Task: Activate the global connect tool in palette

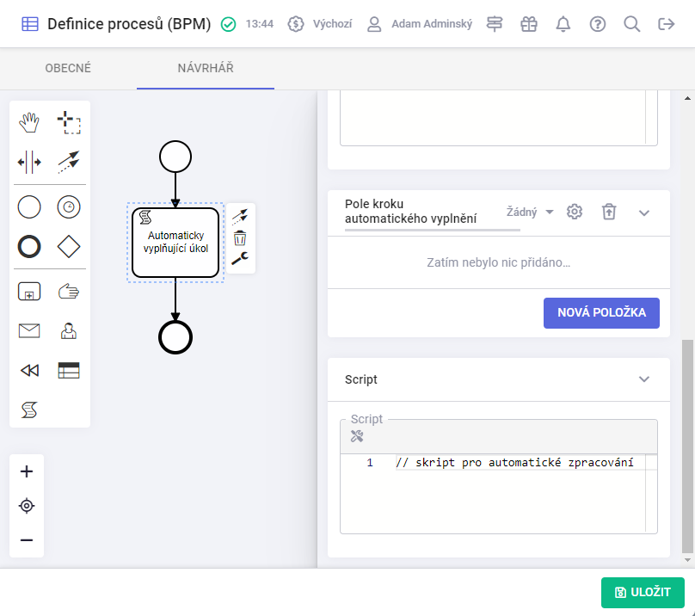Action: pyautogui.click(x=69, y=163)
